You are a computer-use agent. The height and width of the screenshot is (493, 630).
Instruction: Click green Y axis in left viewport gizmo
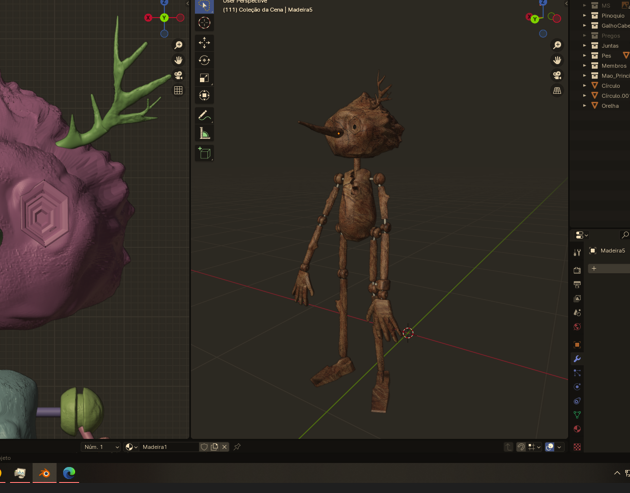[164, 17]
